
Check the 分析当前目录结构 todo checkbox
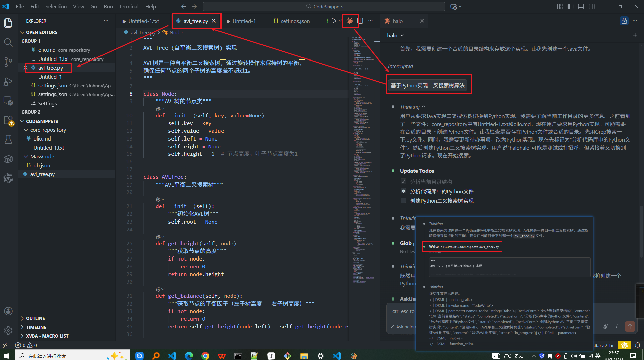[x=403, y=182]
